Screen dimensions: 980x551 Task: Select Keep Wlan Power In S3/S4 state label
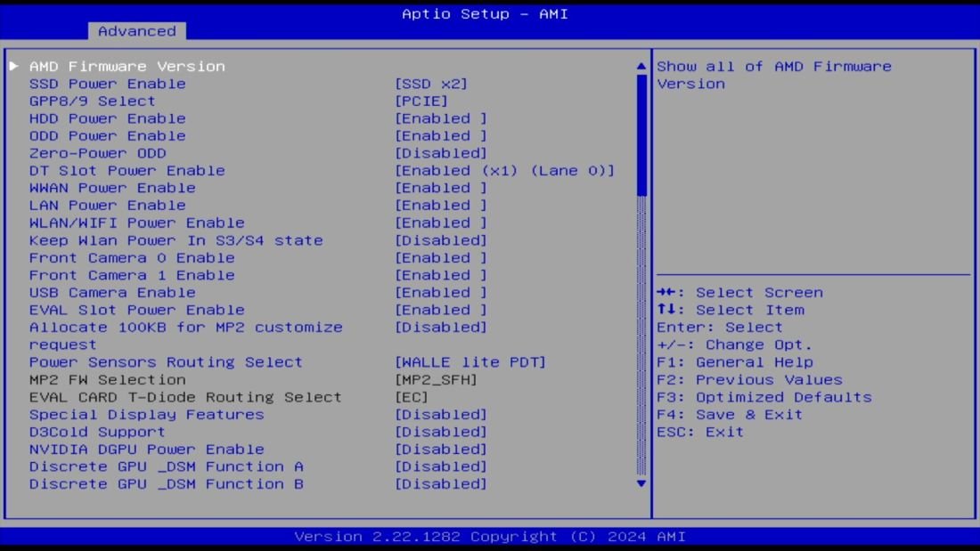(176, 240)
